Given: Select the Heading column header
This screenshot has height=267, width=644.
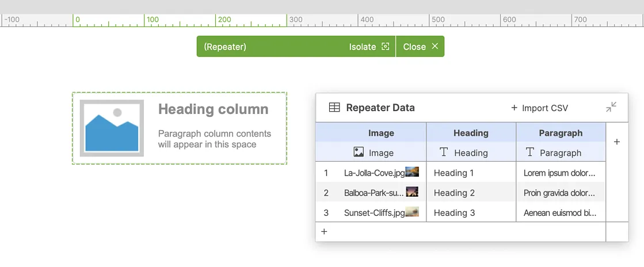Looking at the screenshot, I should 471,133.
